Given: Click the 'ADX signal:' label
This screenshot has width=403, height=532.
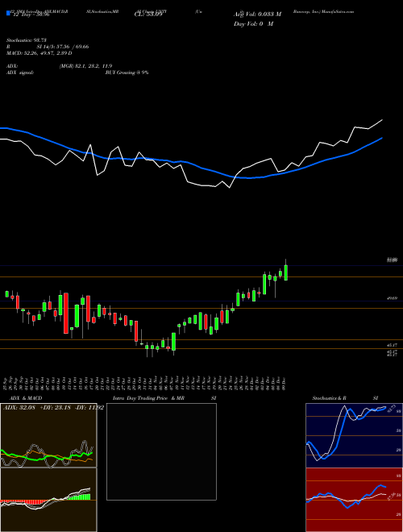Looking at the screenshot, I should [19, 73].
